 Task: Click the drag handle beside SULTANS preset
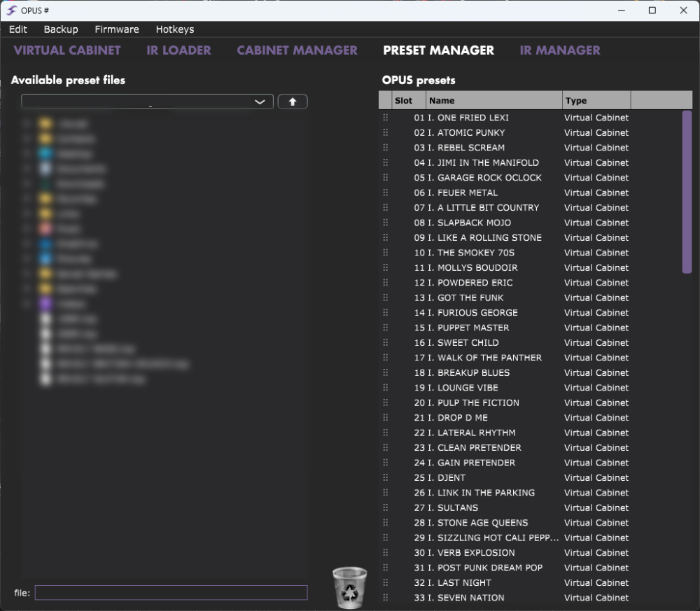point(385,508)
